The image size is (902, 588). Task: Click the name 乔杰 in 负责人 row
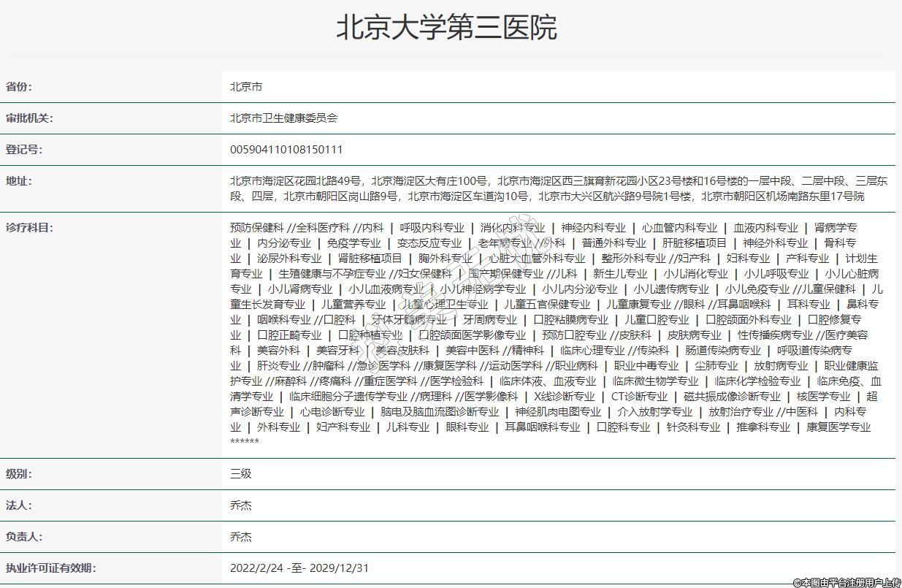point(241,537)
